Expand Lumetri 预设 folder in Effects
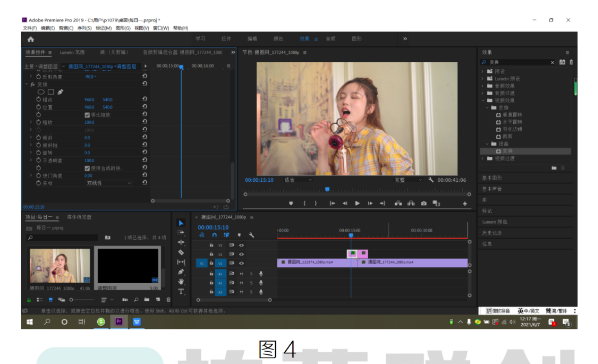The width and height of the screenshot is (598, 364). pos(483,79)
